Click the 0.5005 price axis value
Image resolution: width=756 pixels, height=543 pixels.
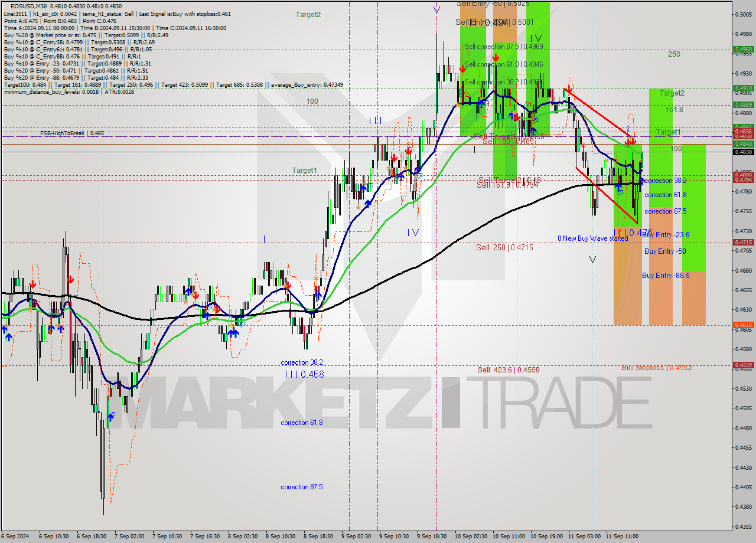[743, 14]
